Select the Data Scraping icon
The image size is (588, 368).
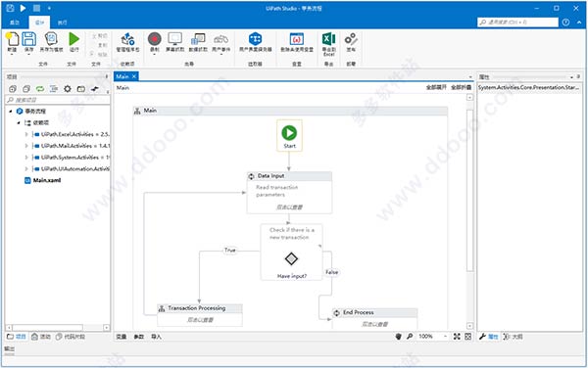pyautogui.click(x=198, y=39)
